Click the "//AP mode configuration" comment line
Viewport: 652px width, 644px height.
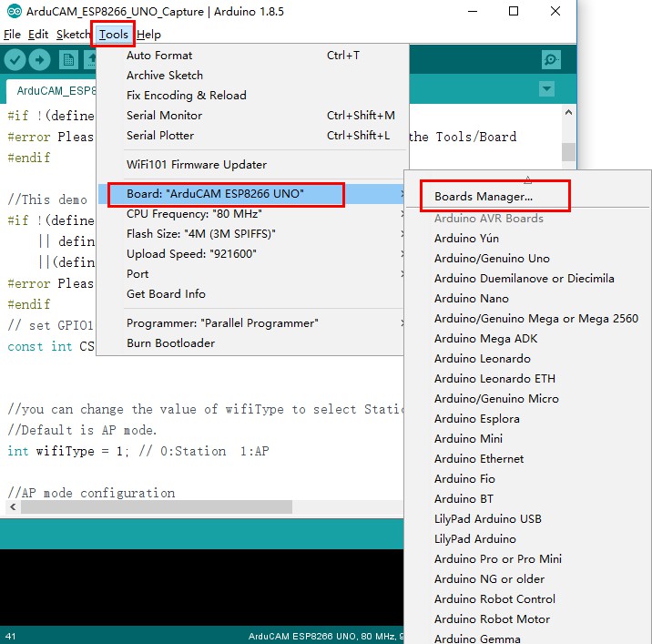[91, 493]
